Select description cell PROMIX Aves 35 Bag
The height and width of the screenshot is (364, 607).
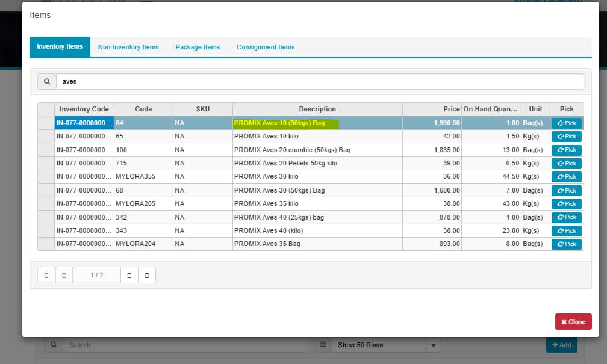point(317,244)
